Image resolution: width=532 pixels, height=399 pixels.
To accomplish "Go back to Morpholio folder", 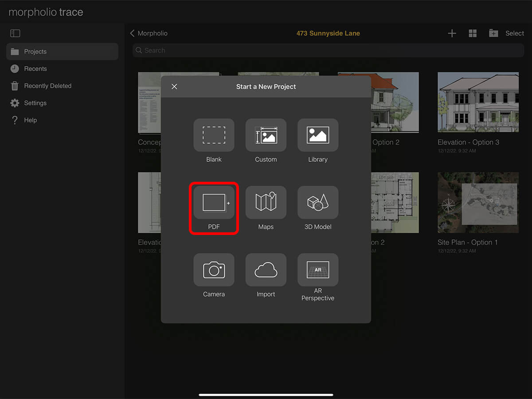I will click(149, 33).
